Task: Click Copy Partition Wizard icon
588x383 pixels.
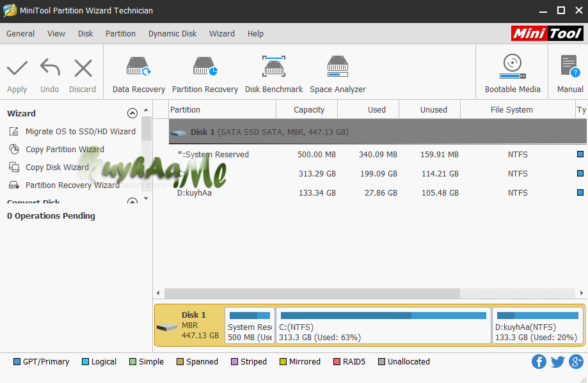Action: tap(14, 149)
